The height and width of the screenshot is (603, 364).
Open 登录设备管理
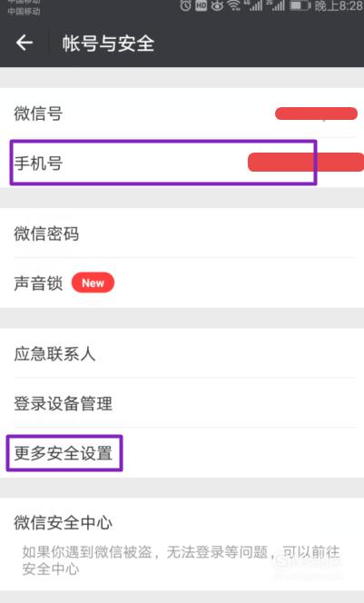[x=182, y=402]
